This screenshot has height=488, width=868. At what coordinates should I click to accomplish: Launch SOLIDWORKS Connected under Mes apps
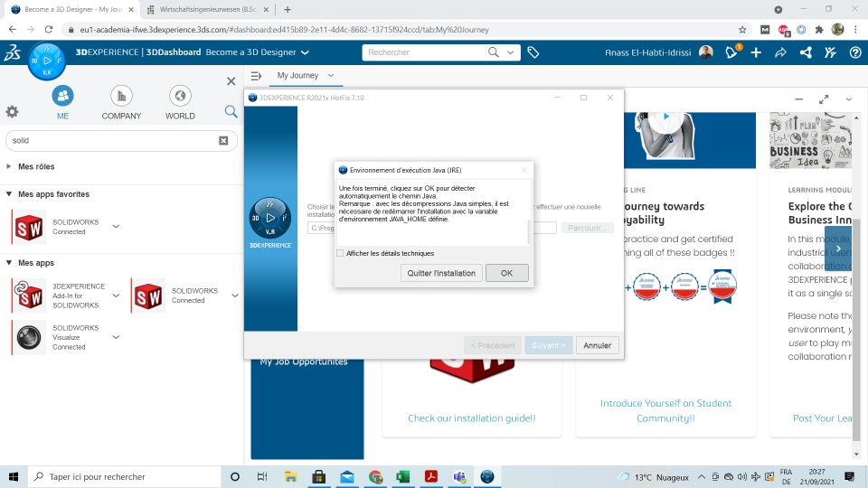(148, 296)
